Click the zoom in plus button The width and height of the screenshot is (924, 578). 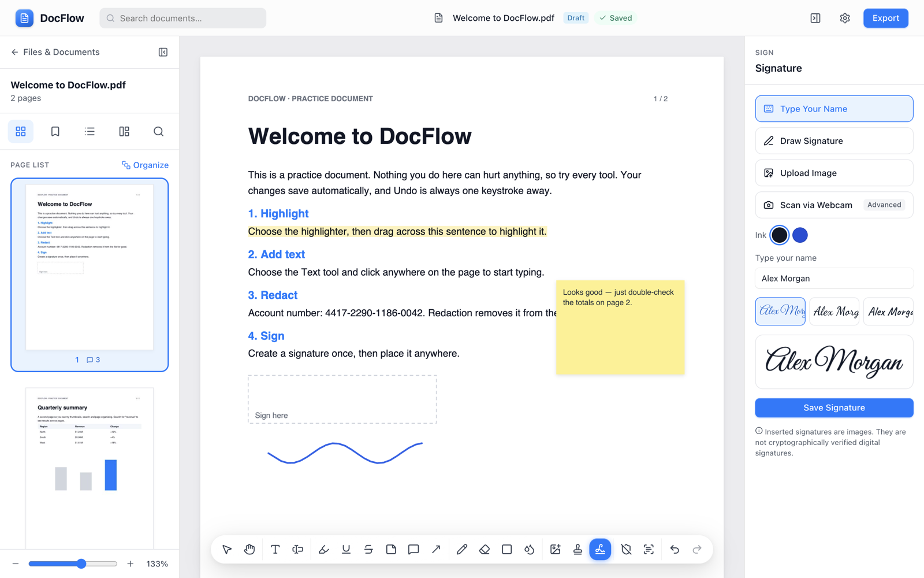click(x=131, y=564)
